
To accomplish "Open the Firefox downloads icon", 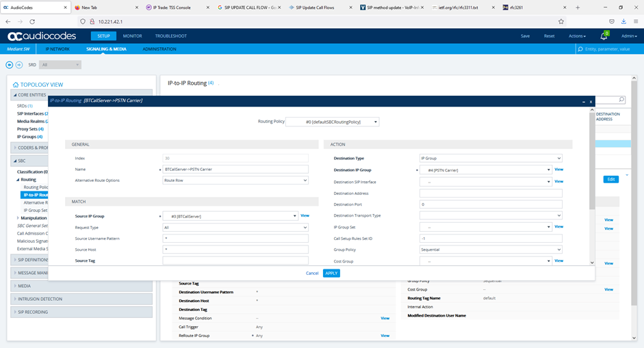I will (623, 22).
